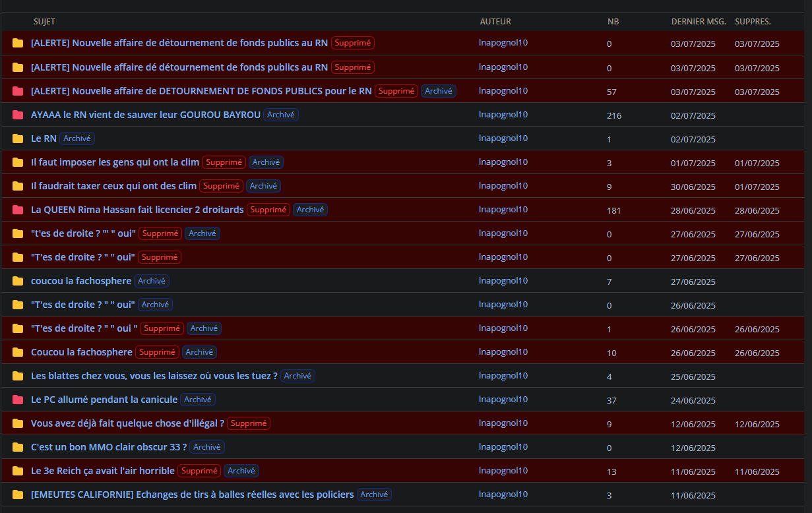The width and height of the screenshot is (812, 513).
Task: Click the Archivé badge on the GOUROU BAYROU topic
Action: coord(281,115)
